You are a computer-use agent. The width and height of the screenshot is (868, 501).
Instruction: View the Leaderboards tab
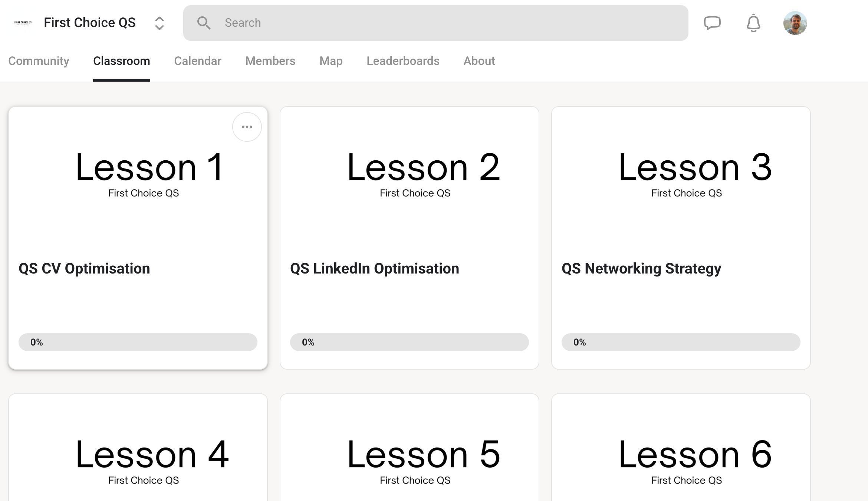point(403,61)
